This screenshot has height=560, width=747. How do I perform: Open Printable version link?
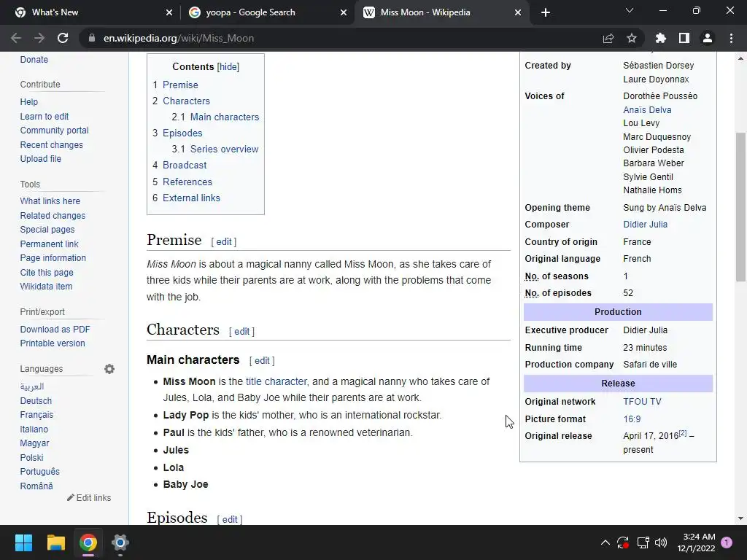(53, 343)
